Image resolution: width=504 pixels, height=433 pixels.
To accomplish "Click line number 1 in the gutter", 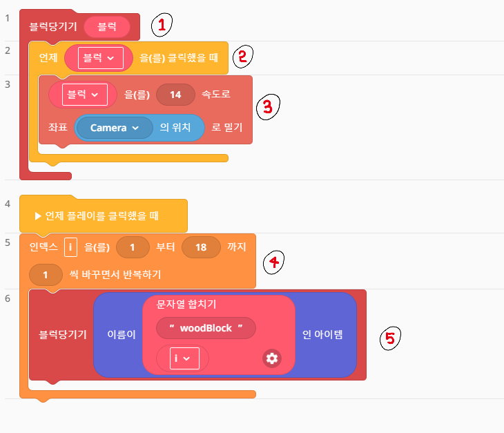I will point(7,17).
